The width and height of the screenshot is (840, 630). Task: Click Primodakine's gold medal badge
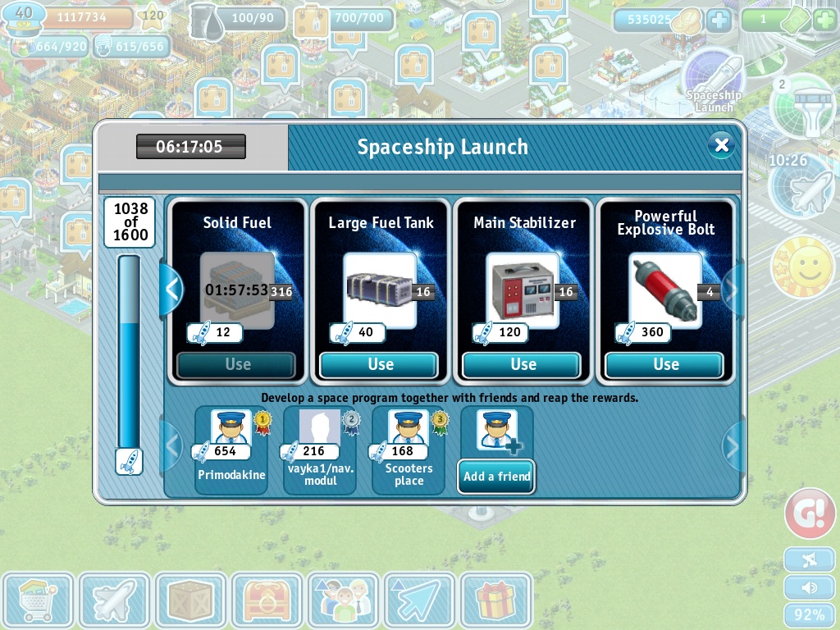(x=262, y=422)
